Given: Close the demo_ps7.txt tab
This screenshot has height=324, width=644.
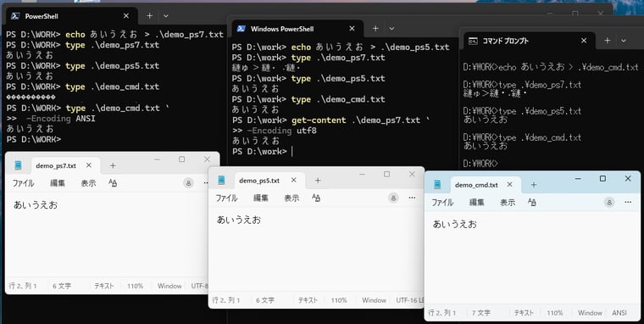Looking at the screenshot, I should coord(89,165).
